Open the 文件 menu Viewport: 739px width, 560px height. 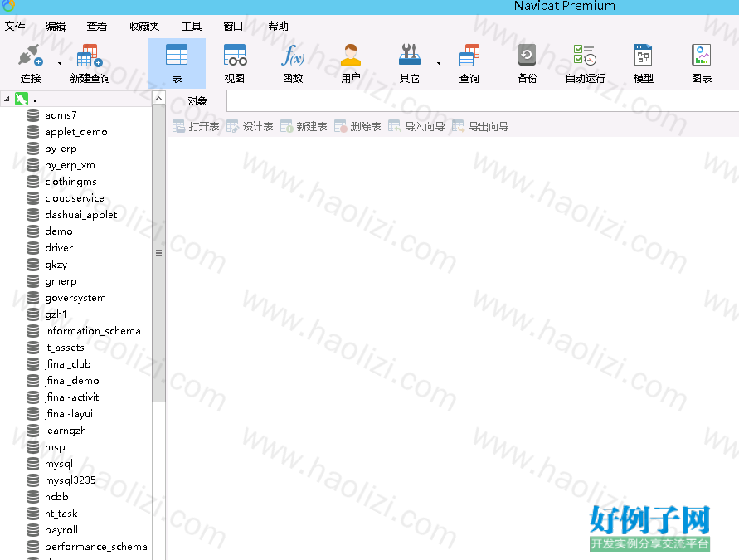pos(15,27)
